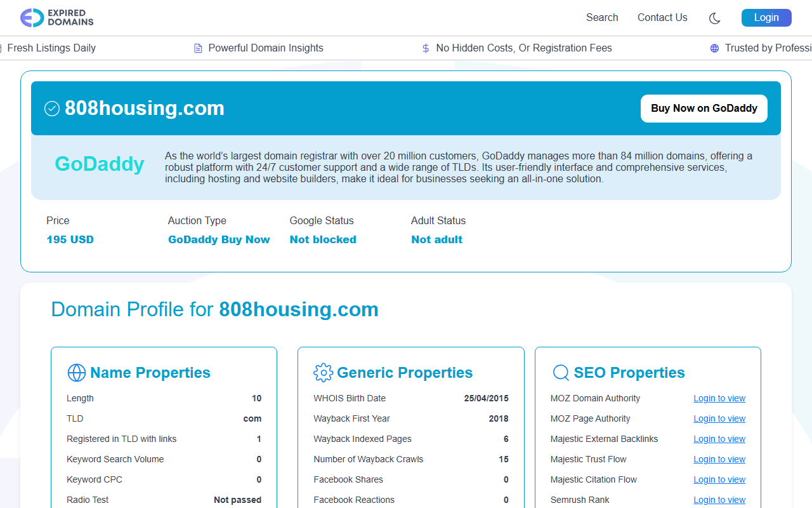Click the Radio Test Not passed value
The image size is (812, 508).
(237, 500)
